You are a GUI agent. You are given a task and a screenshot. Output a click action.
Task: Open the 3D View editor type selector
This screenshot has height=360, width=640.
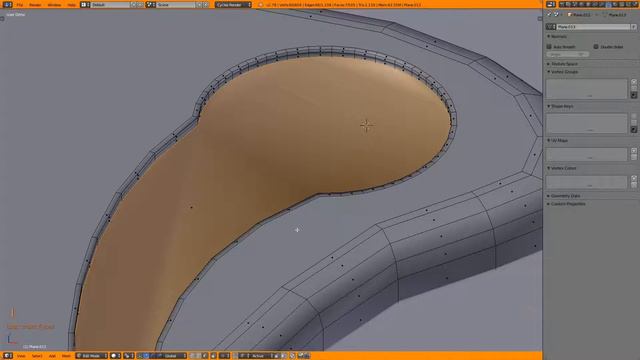tap(7, 356)
